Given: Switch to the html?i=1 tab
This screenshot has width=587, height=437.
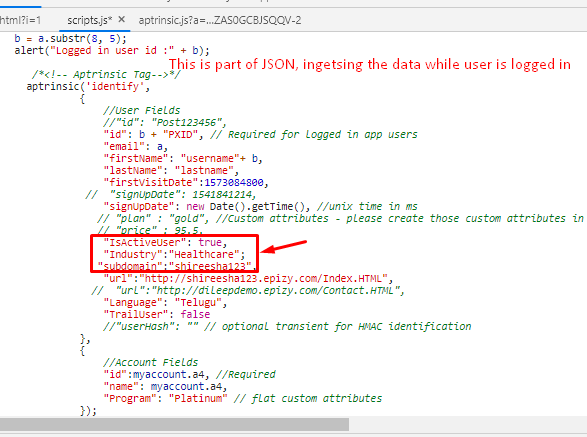Looking at the screenshot, I should (20, 20).
